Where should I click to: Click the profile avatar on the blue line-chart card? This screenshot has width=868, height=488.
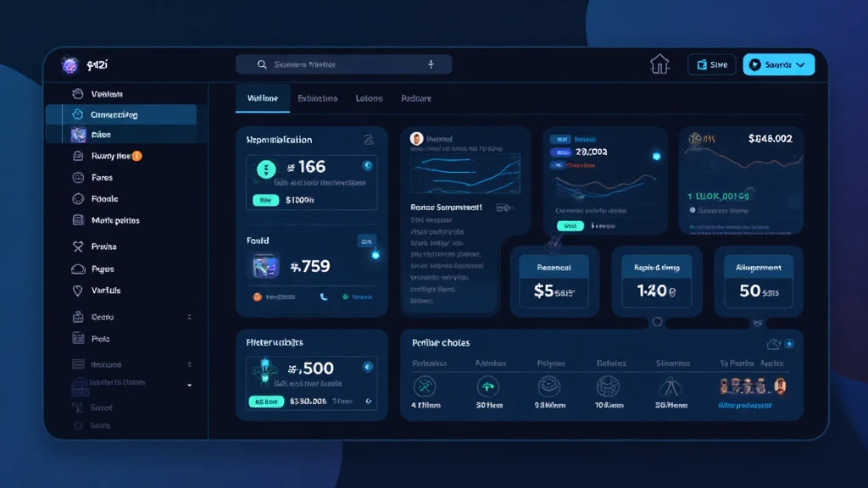click(x=416, y=138)
